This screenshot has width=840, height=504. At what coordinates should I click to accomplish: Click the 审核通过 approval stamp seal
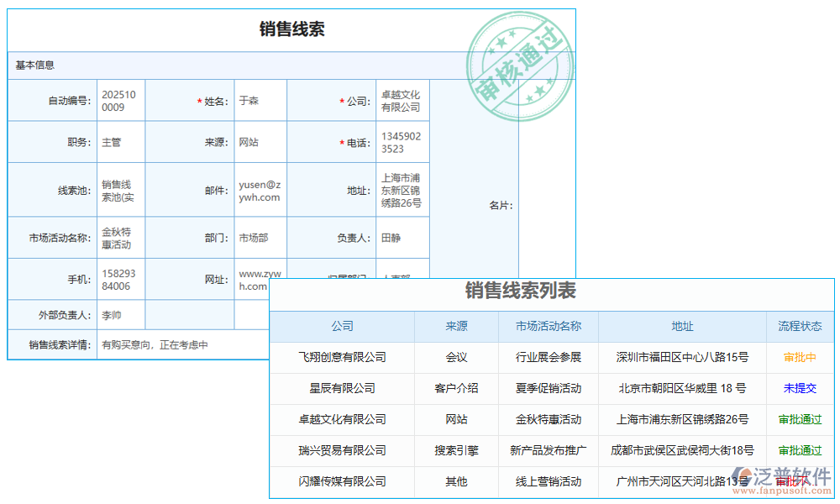click(x=519, y=66)
